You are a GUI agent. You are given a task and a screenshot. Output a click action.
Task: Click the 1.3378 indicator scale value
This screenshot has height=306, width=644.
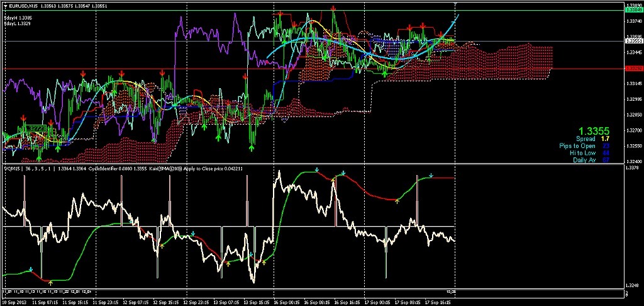tap(631, 168)
